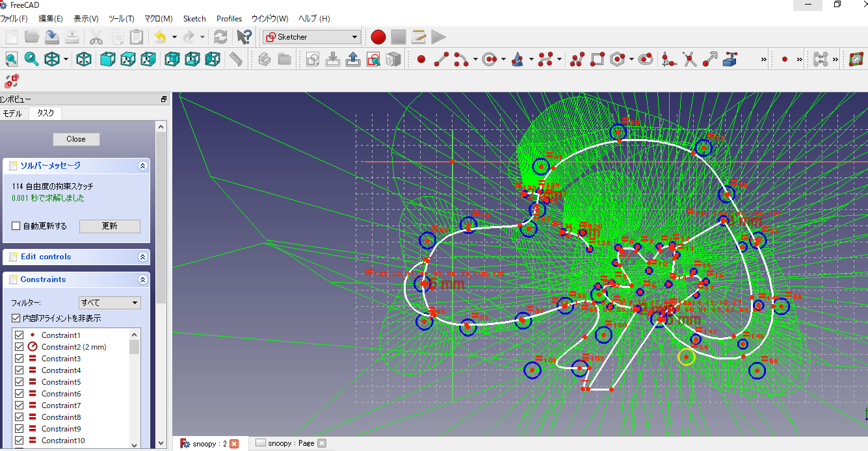Open the Sketch menu
The height and width of the screenshot is (451, 868).
[x=194, y=19]
